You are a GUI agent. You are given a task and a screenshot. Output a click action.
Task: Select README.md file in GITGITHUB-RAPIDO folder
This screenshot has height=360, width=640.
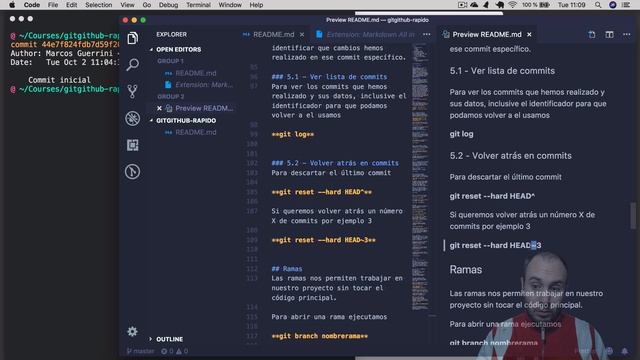(196, 132)
